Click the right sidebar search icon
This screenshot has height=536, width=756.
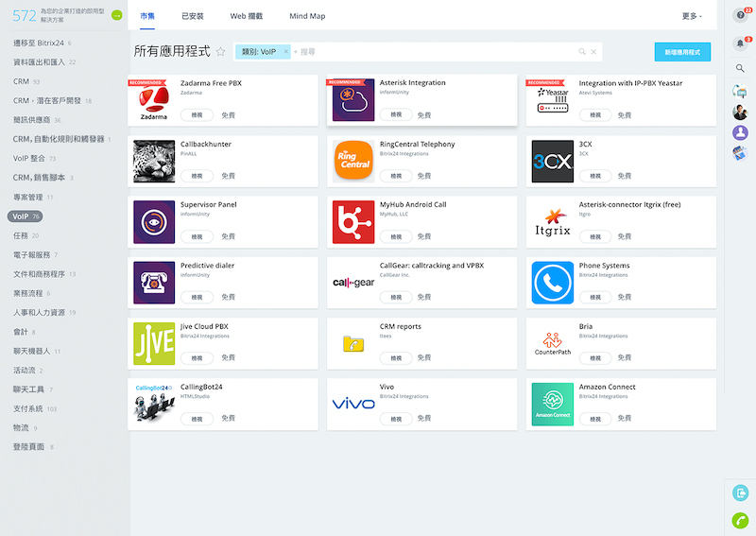(x=740, y=68)
